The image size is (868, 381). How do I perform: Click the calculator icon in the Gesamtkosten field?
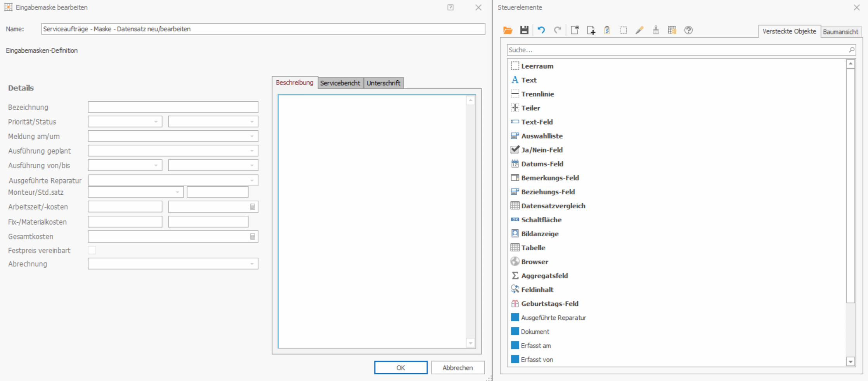pyautogui.click(x=253, y=236)
